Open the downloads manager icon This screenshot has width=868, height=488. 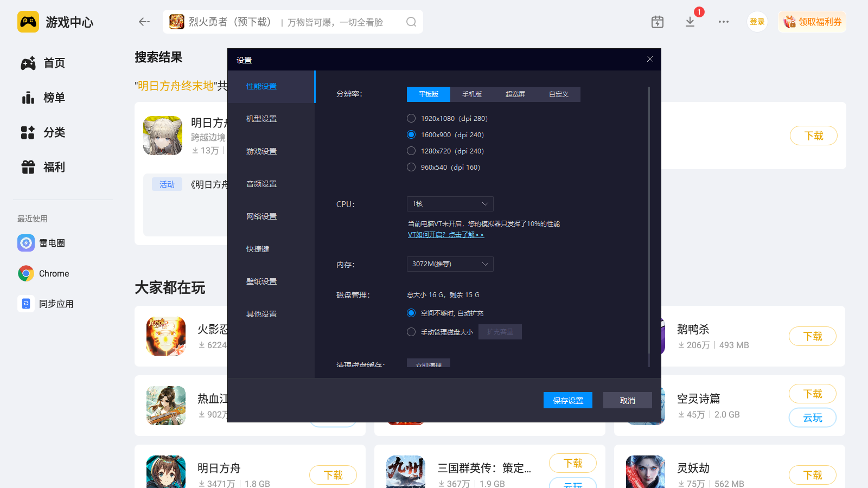(x=690, y=22)
